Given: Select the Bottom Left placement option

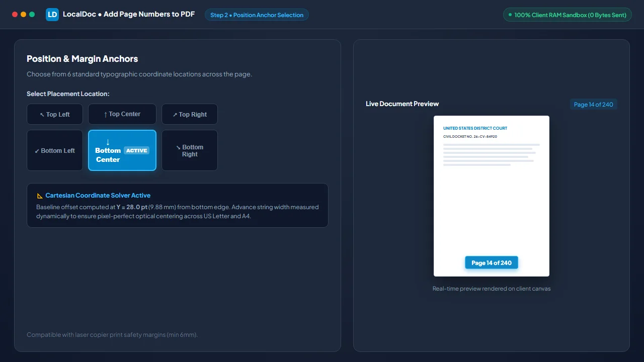Looking at the screenshot, I should pyautogui.click(x=55, y=150).
